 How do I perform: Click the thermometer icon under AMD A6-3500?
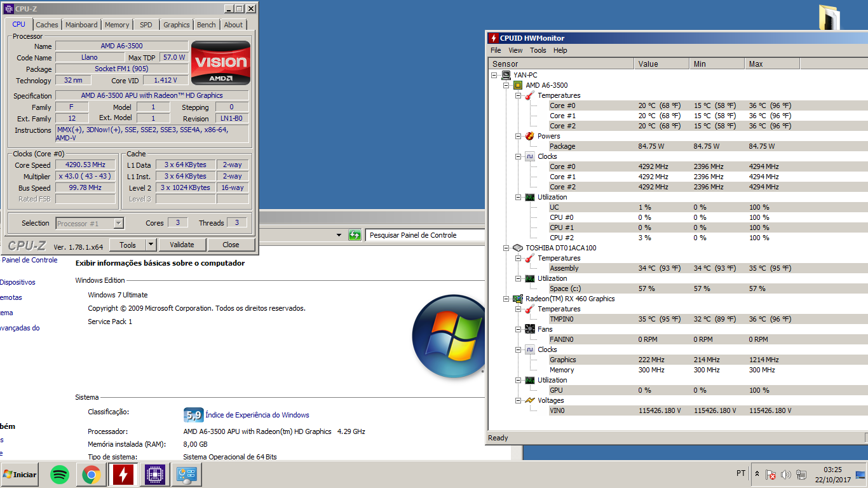pyautogui.click(x=529, y=95)
